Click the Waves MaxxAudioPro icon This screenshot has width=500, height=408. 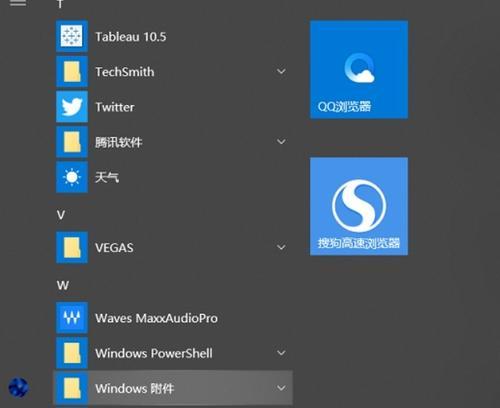point(72,318)
